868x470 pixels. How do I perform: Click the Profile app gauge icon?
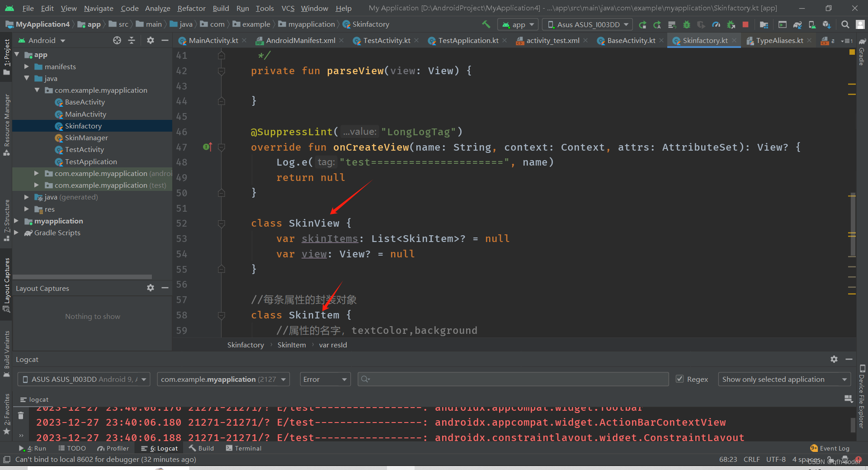tap(716, 25)
